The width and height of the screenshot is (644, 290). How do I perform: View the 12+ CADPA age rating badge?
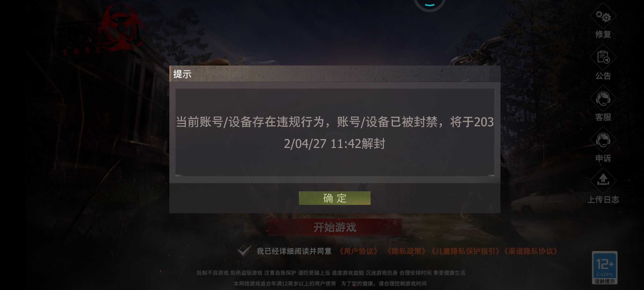click(x=605, y=268)
